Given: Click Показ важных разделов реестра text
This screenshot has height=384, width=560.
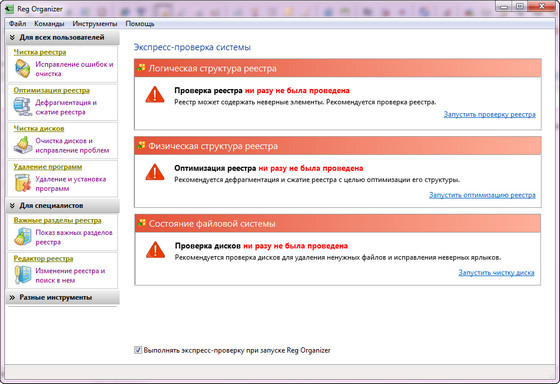Looking at the screenshot, I should click(74, 237).
